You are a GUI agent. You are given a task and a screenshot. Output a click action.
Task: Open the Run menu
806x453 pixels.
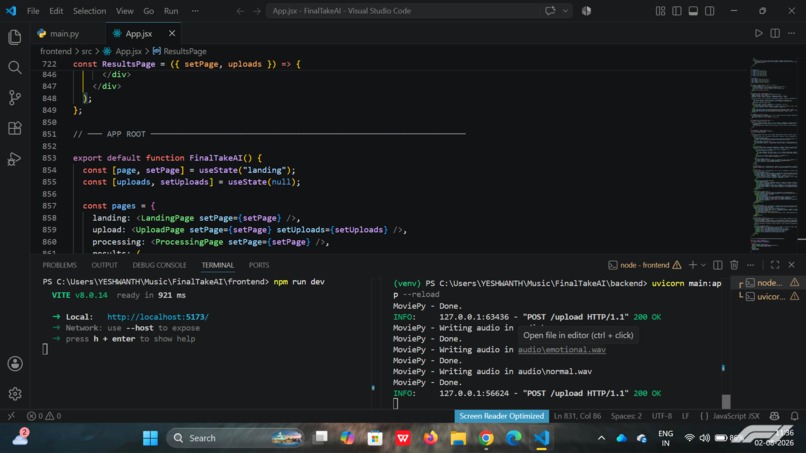pyautogui.click(x=171, y=11)
